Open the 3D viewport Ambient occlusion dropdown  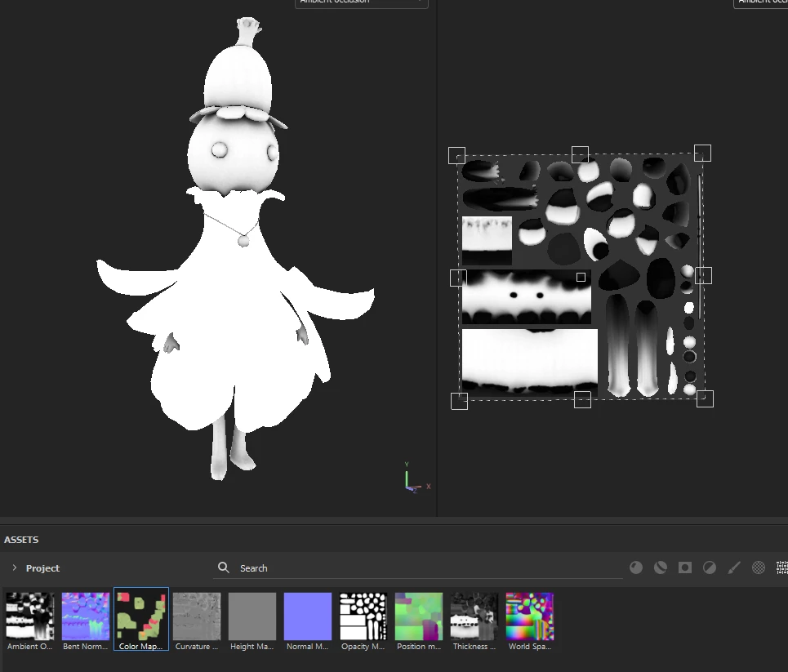tap(361, 3)
